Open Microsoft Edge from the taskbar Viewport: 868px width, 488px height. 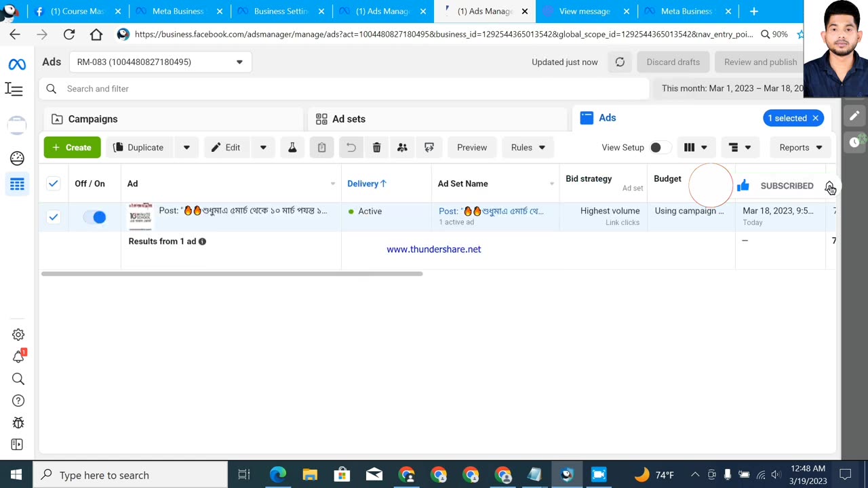coord(278,475)
